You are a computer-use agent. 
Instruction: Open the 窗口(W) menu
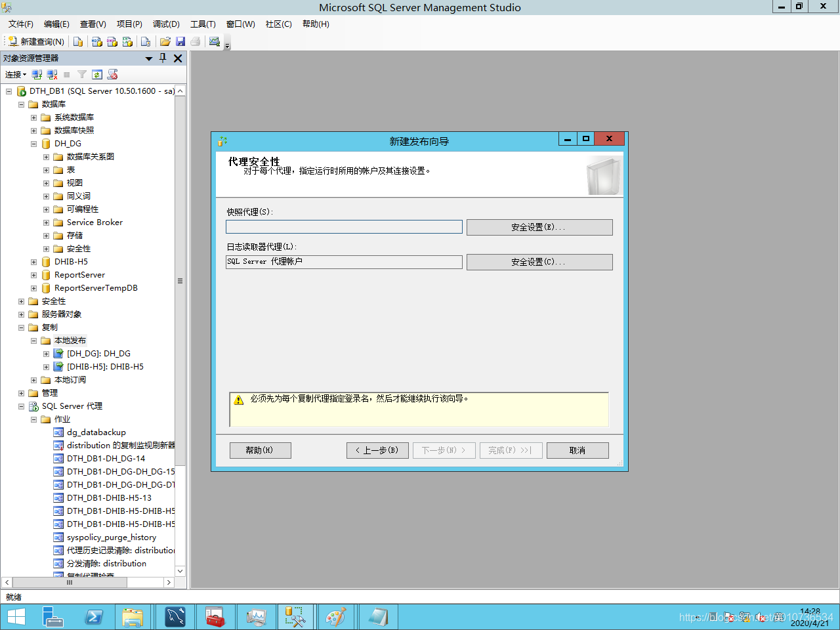[x=241, y=24]
